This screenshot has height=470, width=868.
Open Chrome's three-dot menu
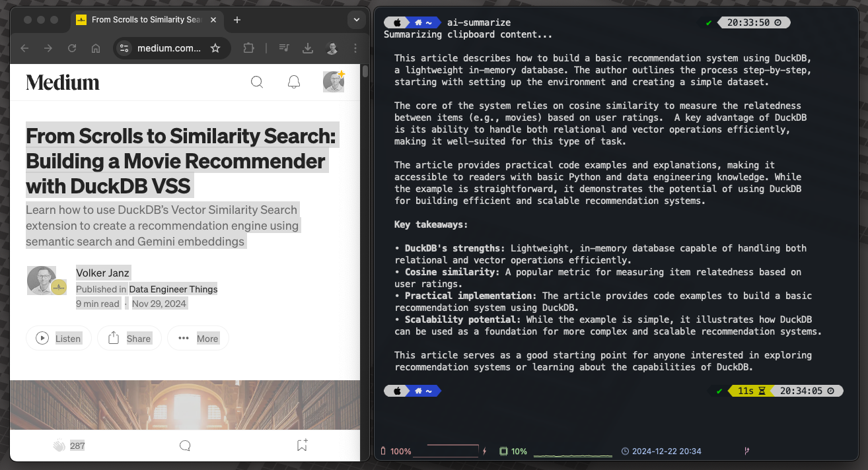(355, 48)
